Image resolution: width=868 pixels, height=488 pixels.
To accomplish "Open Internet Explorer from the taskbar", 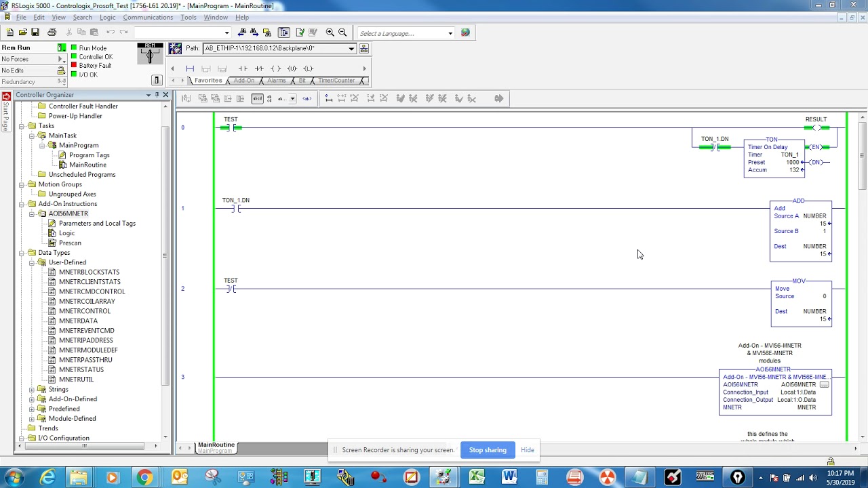I will [x=47, y=478].
